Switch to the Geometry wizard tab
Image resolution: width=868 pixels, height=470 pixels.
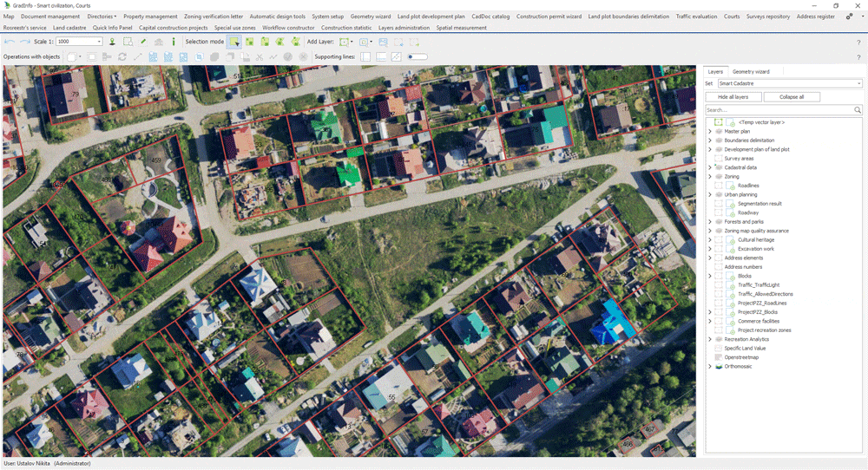click(751, 72)
